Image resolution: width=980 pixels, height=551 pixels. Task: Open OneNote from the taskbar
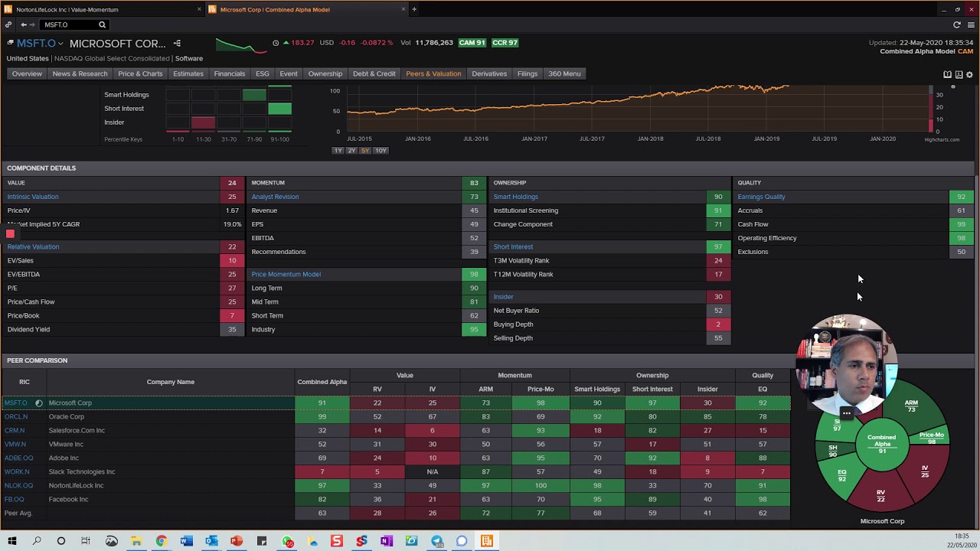pos(386,541)
